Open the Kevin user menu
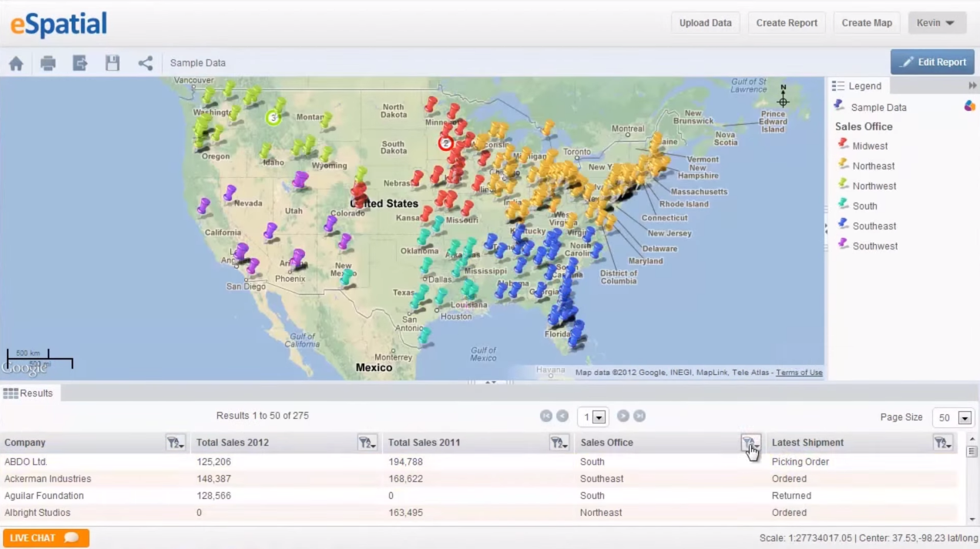980x549 pixels. point(936,22)
